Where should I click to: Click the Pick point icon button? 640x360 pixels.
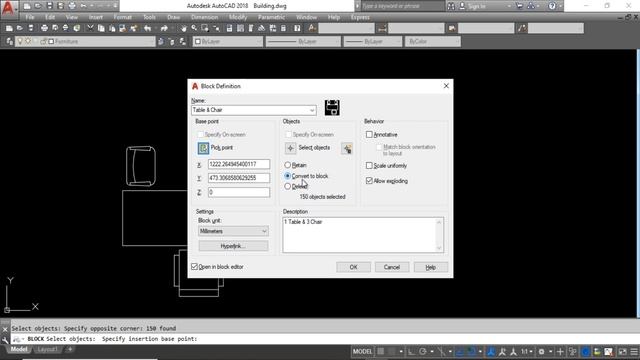coord(203,148)
